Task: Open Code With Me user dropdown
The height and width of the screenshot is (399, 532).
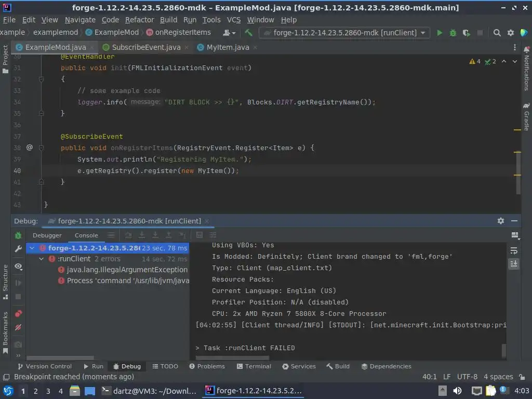Action: [x=229, y=33]
